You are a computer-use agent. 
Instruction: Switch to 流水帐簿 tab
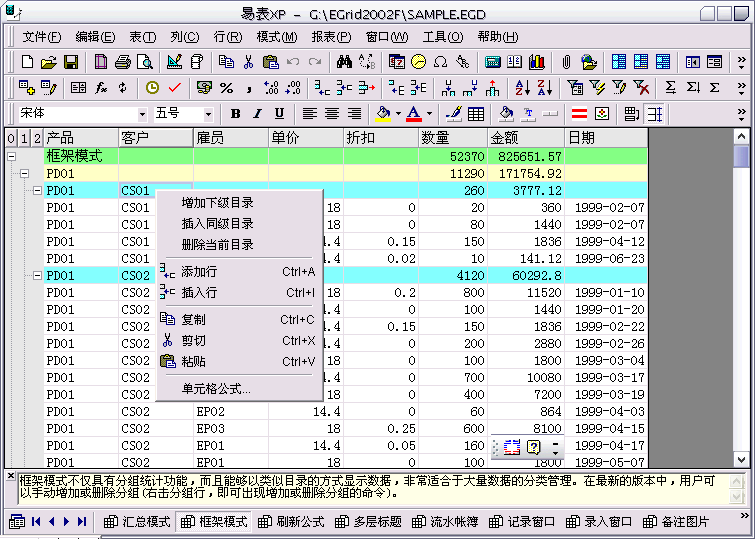[x=445, y=522]
